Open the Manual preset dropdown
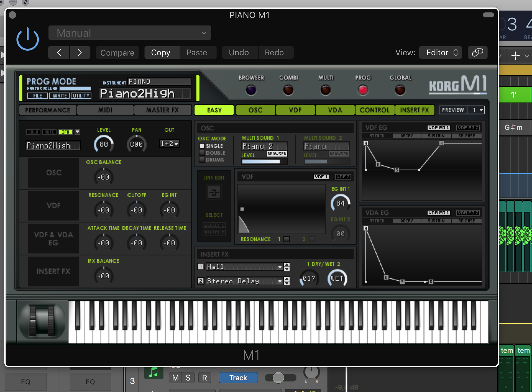The image size is (532, 392). click(130, 33)
